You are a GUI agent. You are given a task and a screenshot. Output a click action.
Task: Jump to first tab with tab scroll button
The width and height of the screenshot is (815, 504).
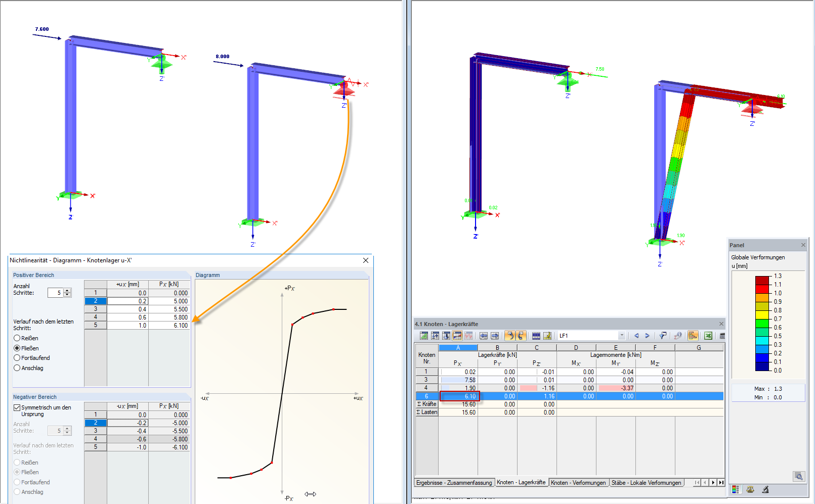(697, 482)
